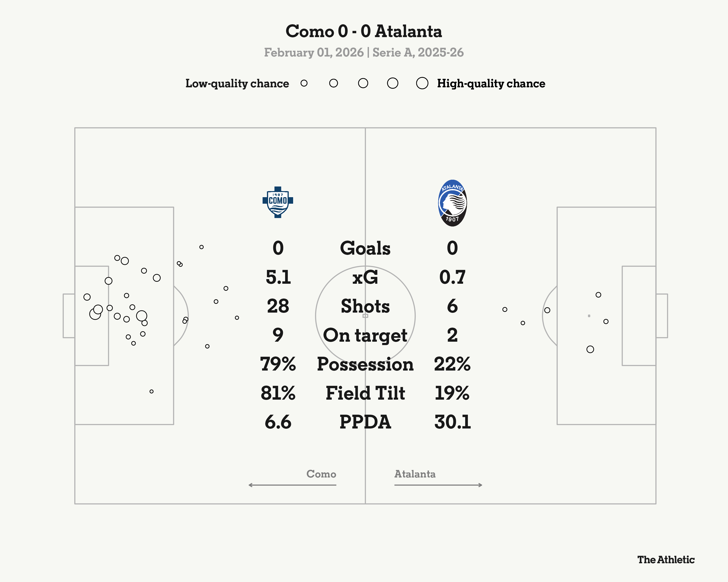Click the Atalanta club crest
This screenshot has height=582, width=728.
coord(452,203)
